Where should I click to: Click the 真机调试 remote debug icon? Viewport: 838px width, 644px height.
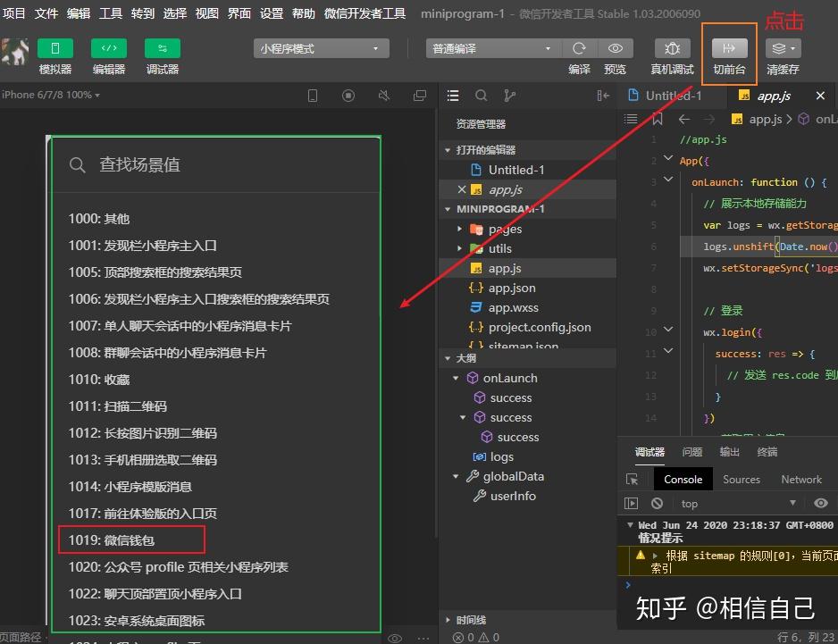pos(673,48)
